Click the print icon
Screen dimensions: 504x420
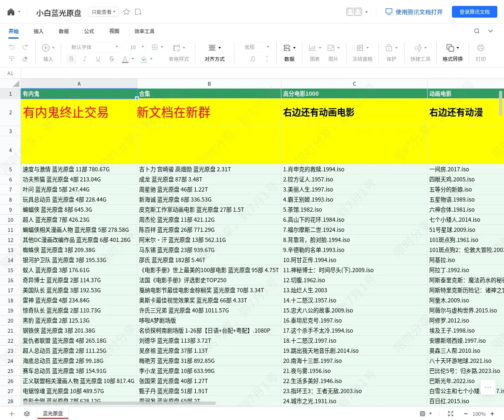pyautogui.click(x=481, y=48)
